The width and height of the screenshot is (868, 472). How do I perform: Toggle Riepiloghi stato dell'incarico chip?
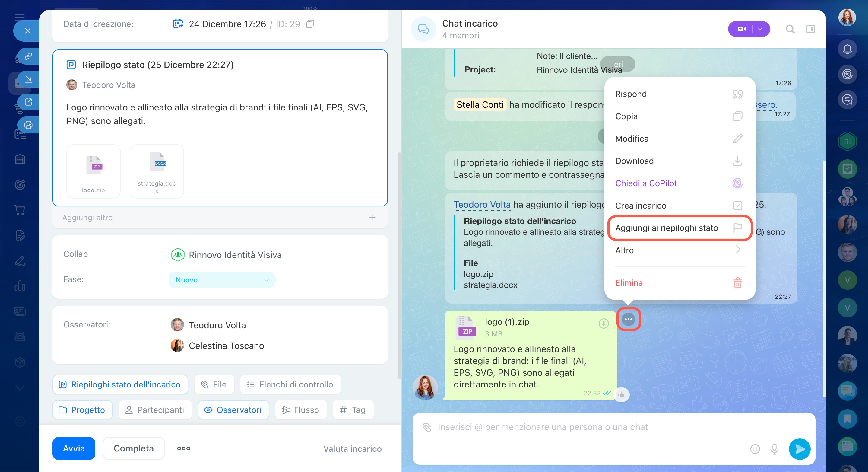pyautogui.click(x=120, y=385)
